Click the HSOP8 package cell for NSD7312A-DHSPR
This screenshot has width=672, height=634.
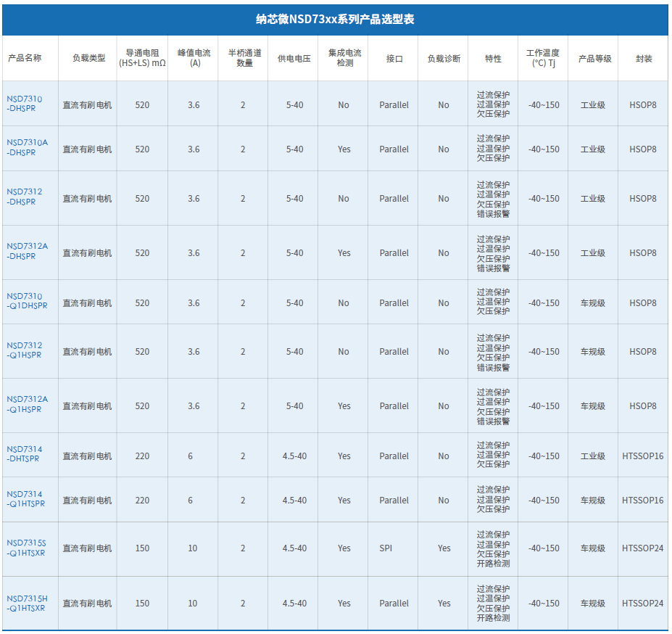[x=643, y=253]
